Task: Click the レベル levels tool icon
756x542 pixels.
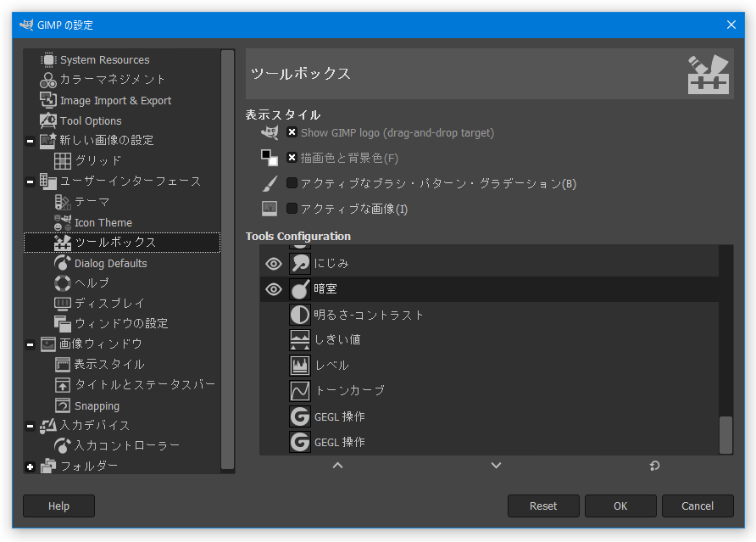Action: pos(300,366)
